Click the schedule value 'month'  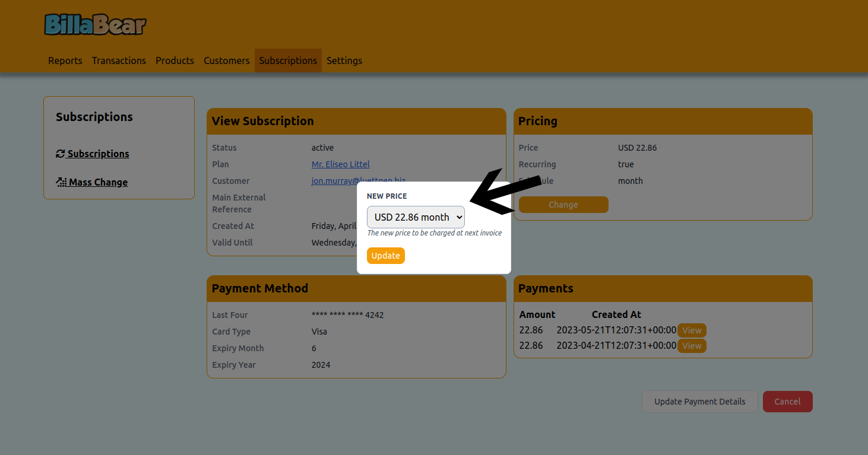point(631,181)
